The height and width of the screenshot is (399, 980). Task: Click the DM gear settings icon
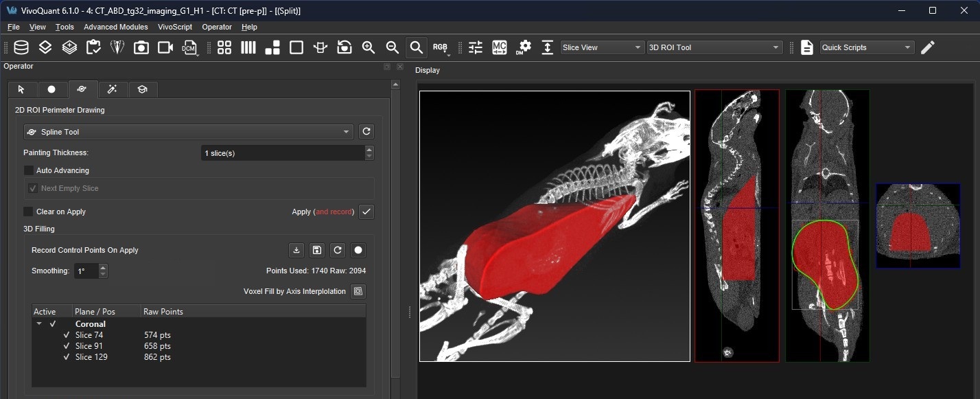524,47
